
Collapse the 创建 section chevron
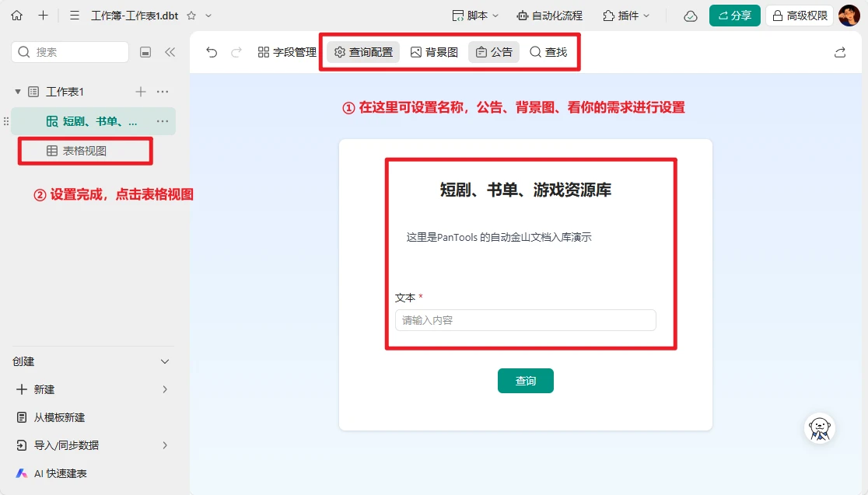[165, 361]
